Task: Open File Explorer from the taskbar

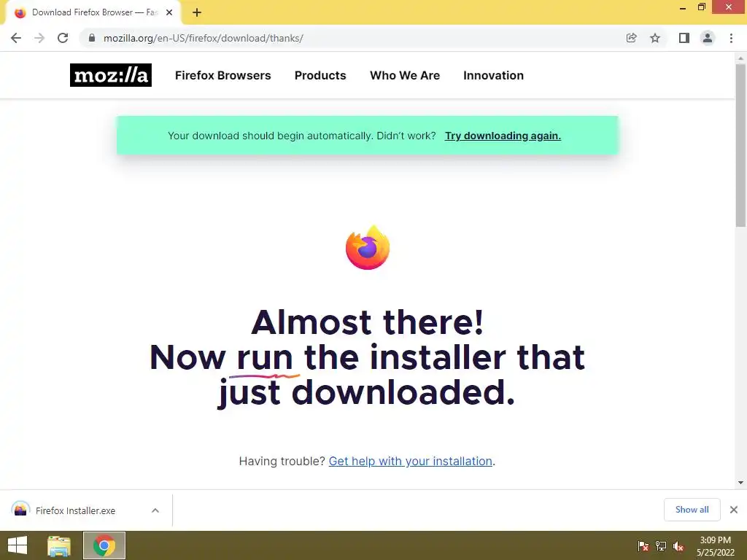Action: tap(59, 545)
